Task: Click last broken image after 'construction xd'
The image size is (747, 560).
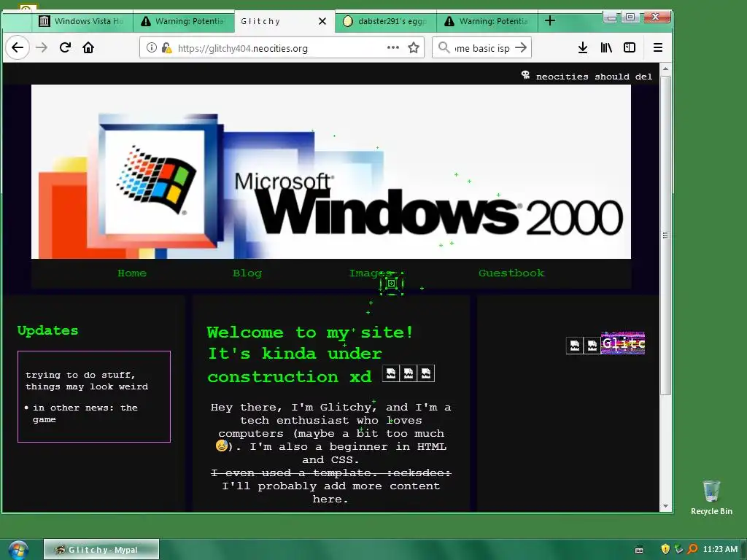Action: [x=426, y=373]
